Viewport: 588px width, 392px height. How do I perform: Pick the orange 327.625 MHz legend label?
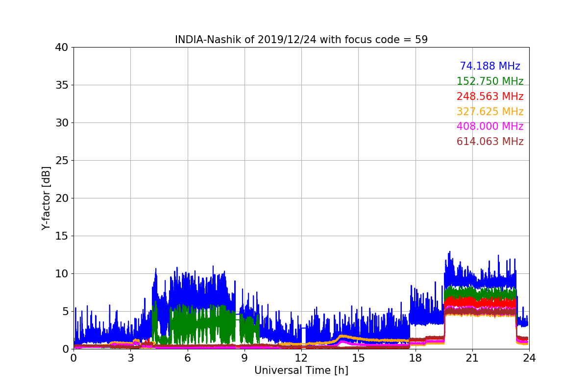490,112
